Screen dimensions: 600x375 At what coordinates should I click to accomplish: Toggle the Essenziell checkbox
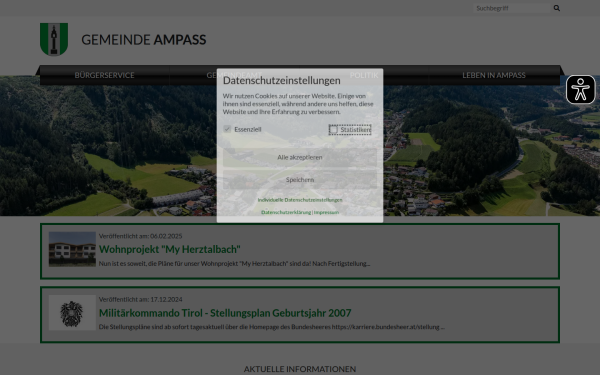[x=227, y=129]
